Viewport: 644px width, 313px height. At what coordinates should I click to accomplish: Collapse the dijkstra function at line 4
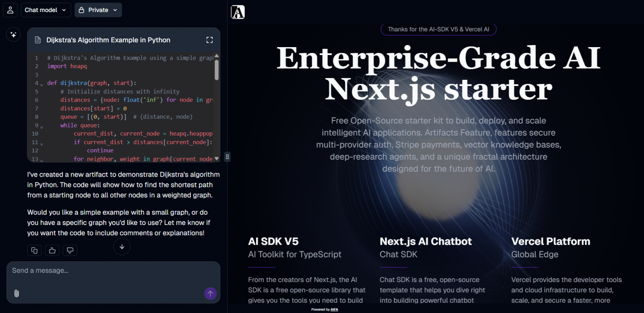42,84
